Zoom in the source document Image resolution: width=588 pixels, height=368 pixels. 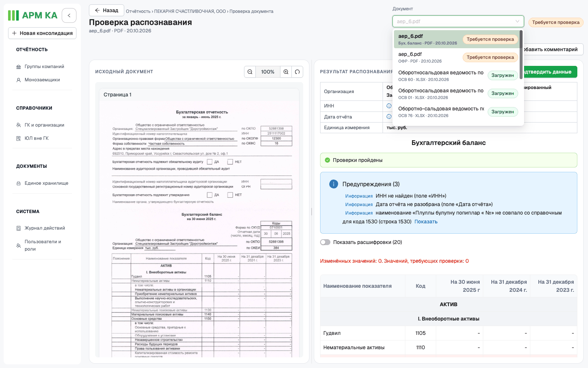click(286, 72)
